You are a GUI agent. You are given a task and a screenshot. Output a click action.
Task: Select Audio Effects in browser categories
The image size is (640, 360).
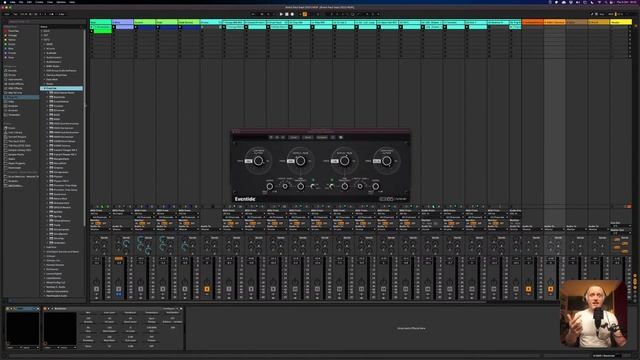pos(16,84)
